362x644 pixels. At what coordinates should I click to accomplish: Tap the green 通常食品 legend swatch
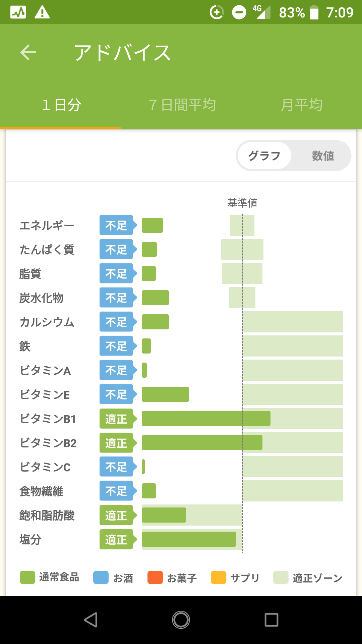(x=27, y=578)
